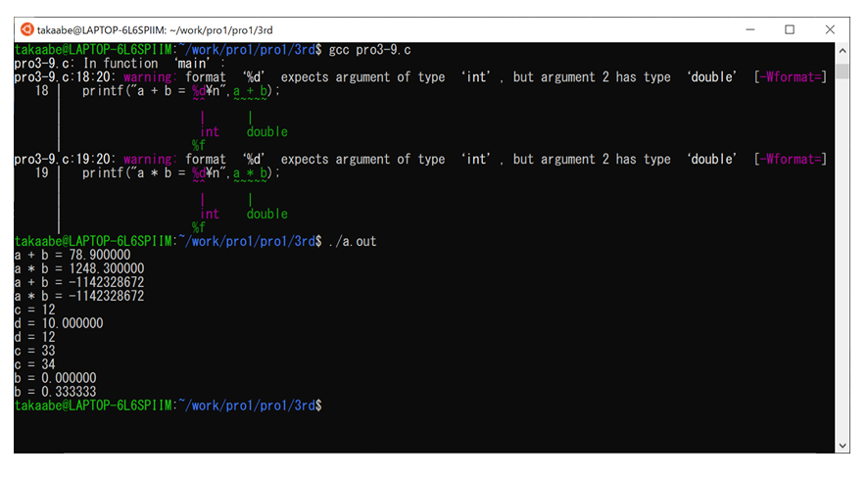
Task: Click the output line 'b = 0.333333'
Action: tap(55, 391)
